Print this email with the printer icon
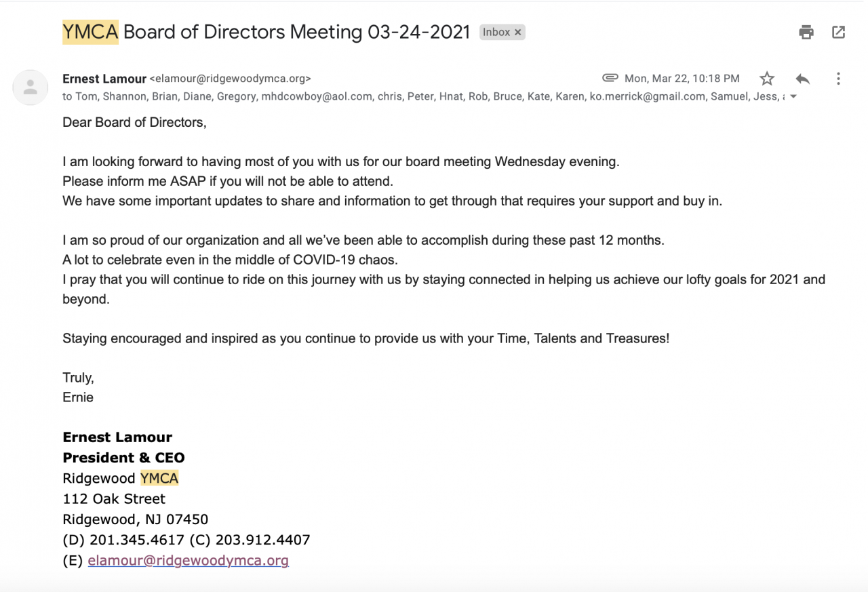 pyautogui.click(x=806, y=32)
